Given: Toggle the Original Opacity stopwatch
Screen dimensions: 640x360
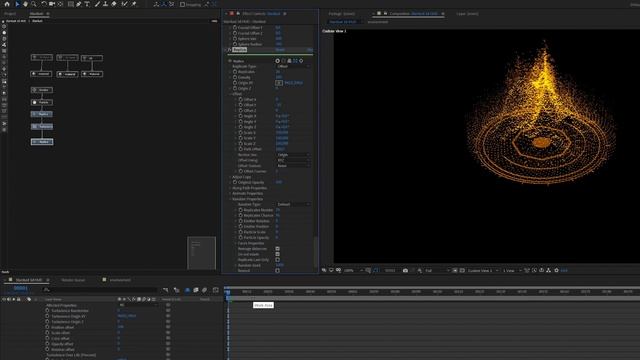Looking at the screenshot, I should 235,182.
